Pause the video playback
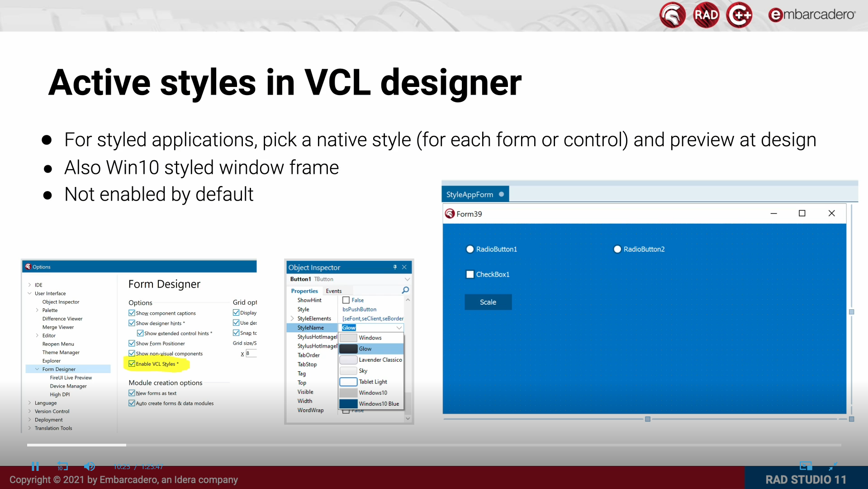This screenshot has width=868, height=489. (x=35, y=466)
